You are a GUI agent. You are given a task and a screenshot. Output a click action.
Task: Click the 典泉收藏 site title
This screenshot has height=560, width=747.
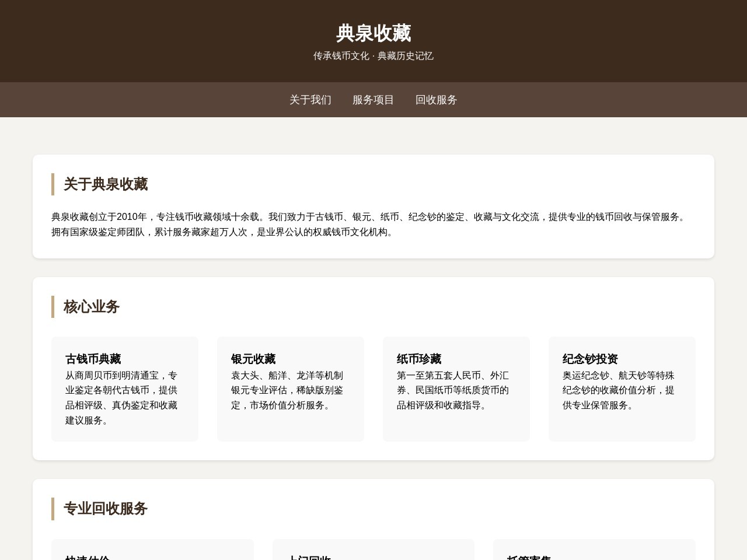click(x=373, y=34)
